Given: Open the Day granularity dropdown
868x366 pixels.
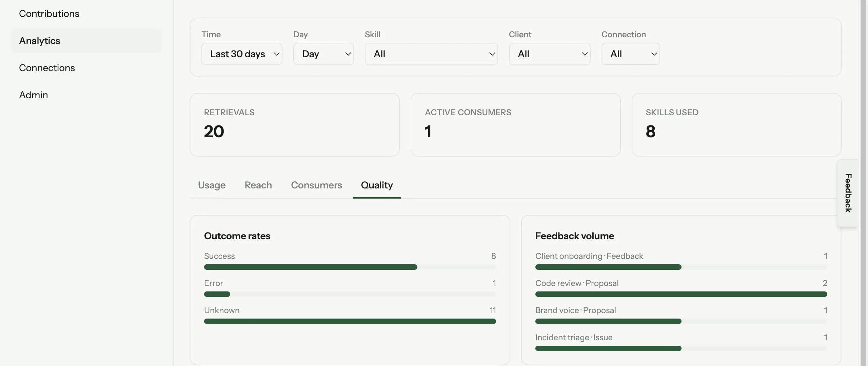Looking at the screenshot, I should [x=323, y=54].
